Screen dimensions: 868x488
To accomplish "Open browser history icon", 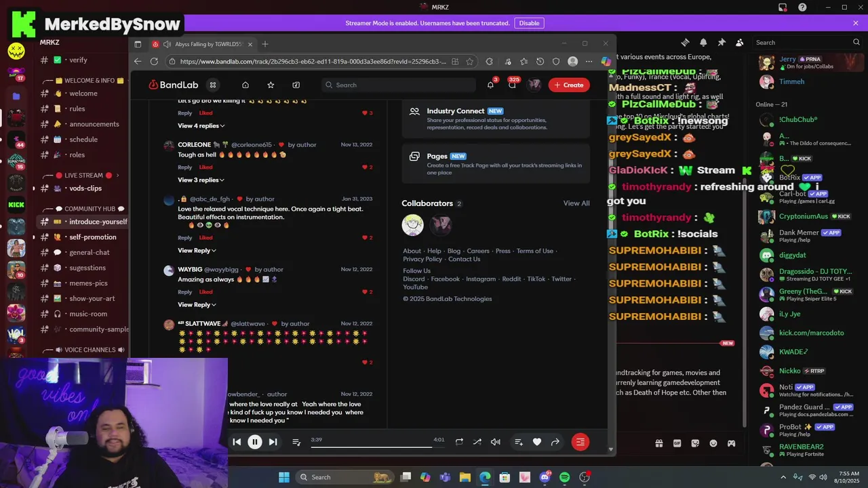I will 540,61.
